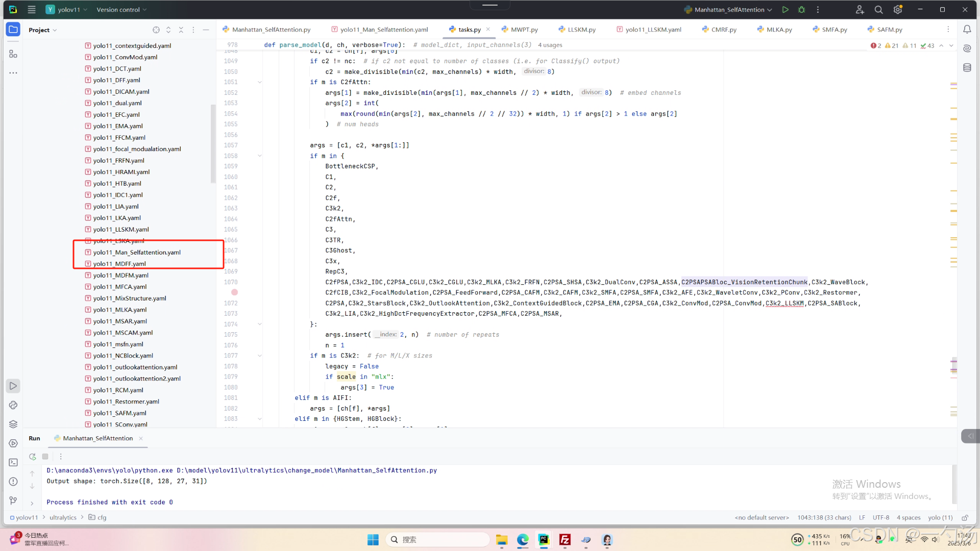This screenshot has height=551, width=980.
Task: Click the Windows taskbar search box
Action: [437, 540]
